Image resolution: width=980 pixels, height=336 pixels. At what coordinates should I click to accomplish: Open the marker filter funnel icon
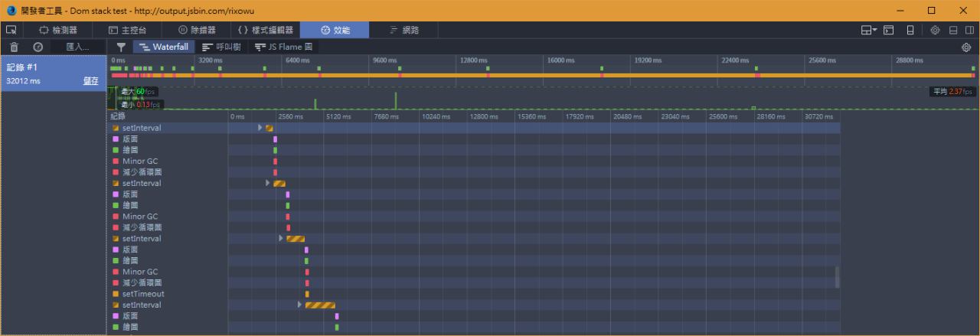120,47
